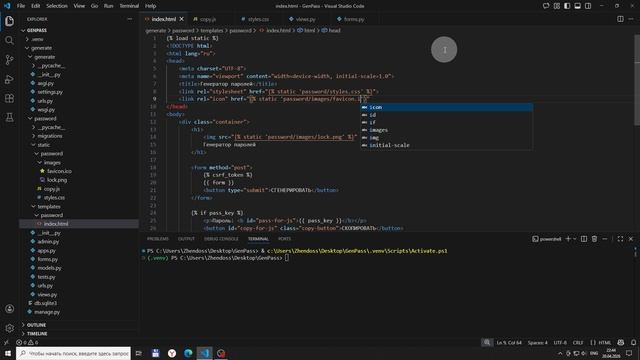
Task: Click the new terminal plus icon
Action: [x=568, y=239]
